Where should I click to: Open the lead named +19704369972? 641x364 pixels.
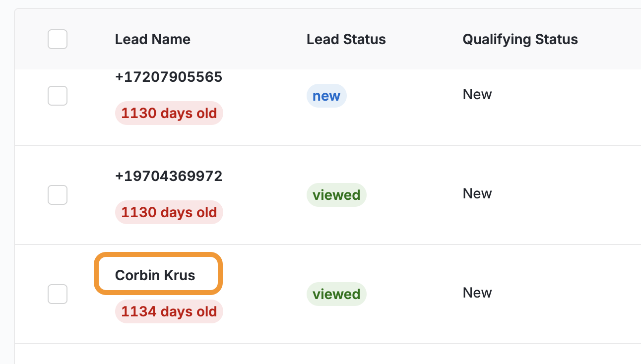[x=169, y=176]
